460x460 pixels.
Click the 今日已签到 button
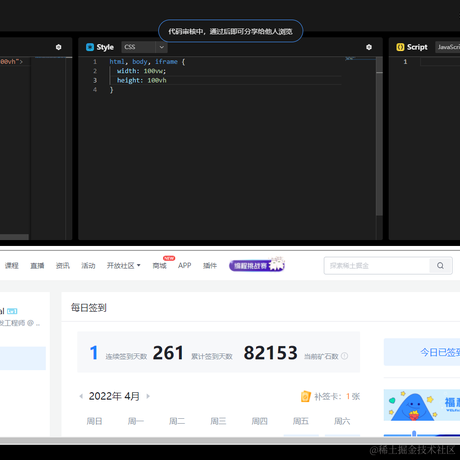click(x=422, y=352)
